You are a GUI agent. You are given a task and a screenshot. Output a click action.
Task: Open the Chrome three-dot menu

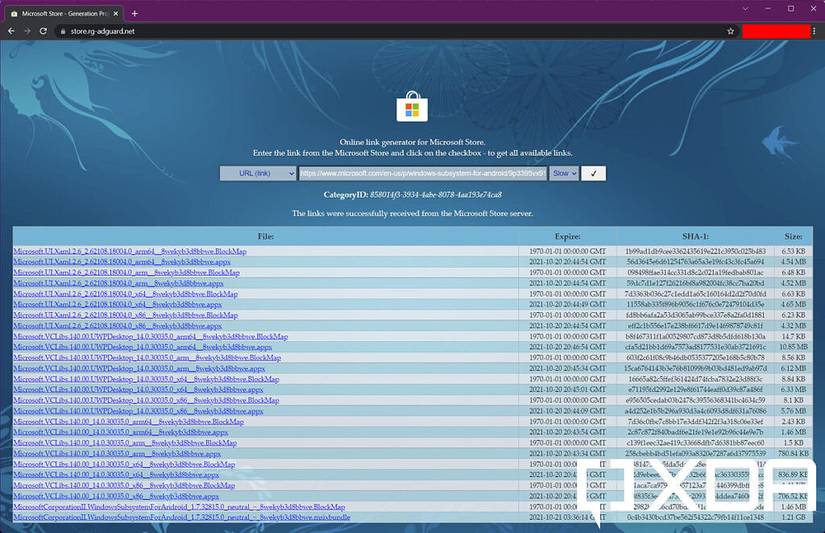814,31
